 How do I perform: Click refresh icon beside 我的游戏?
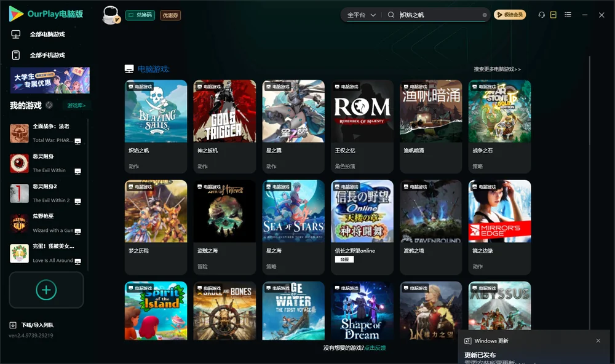49,105
